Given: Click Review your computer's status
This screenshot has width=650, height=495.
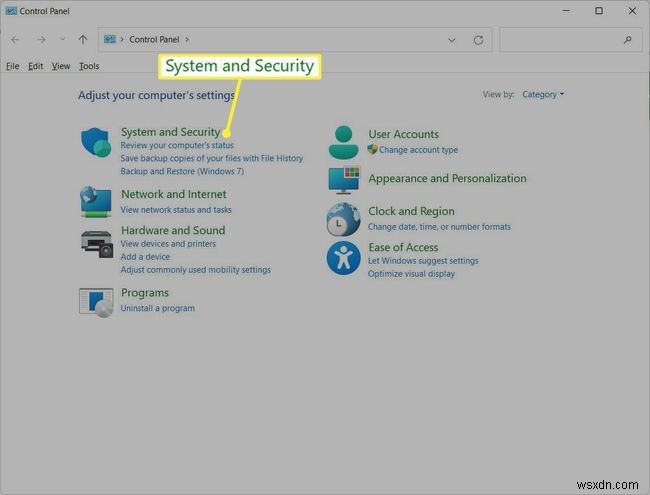Looking at the screenshot, I should [177, 146].
